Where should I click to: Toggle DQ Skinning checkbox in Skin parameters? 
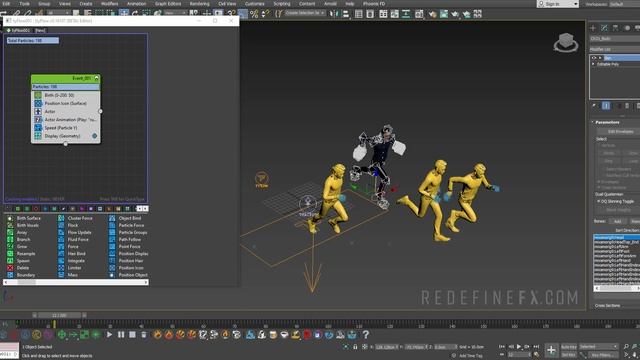[x=598, y=202]
